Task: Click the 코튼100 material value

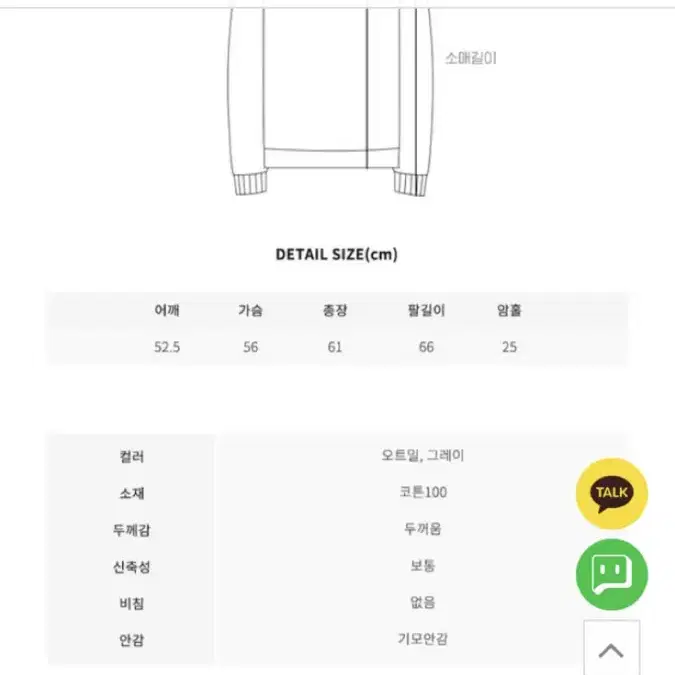Action: [423, 492]
